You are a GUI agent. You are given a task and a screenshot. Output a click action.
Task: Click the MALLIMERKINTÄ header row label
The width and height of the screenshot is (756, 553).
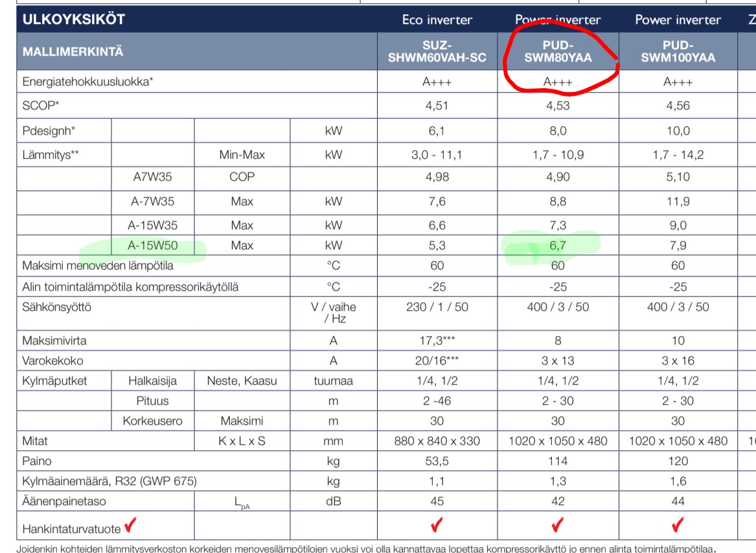73,51
